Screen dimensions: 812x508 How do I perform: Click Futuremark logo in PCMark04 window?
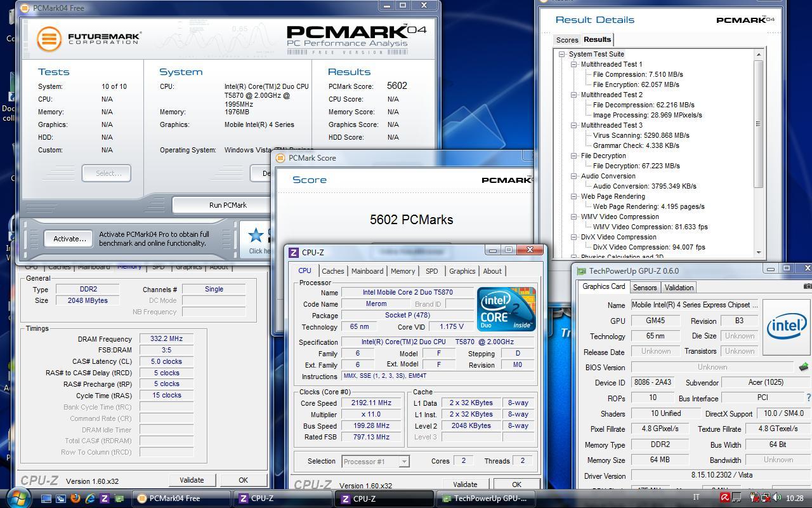88,39
